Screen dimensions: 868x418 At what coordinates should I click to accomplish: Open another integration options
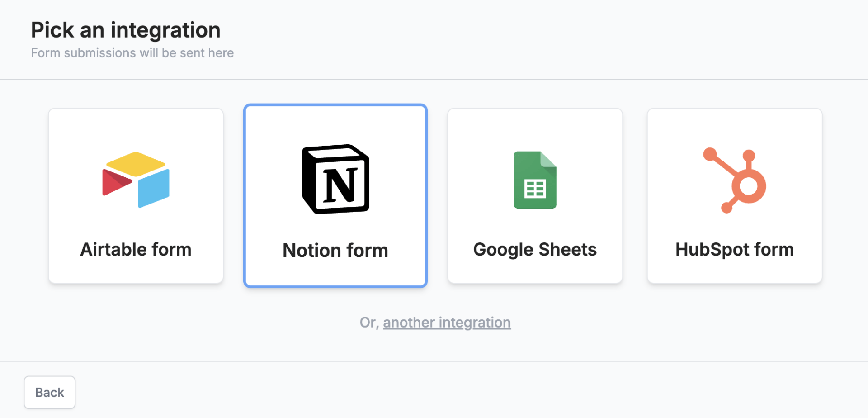pyautogui.click(x=447, y=322)
